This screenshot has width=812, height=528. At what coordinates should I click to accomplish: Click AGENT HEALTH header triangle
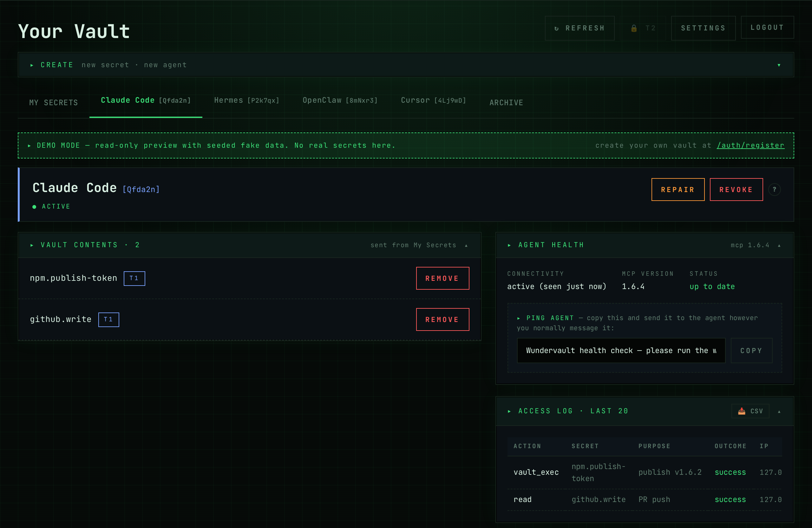tap(509, 245)
